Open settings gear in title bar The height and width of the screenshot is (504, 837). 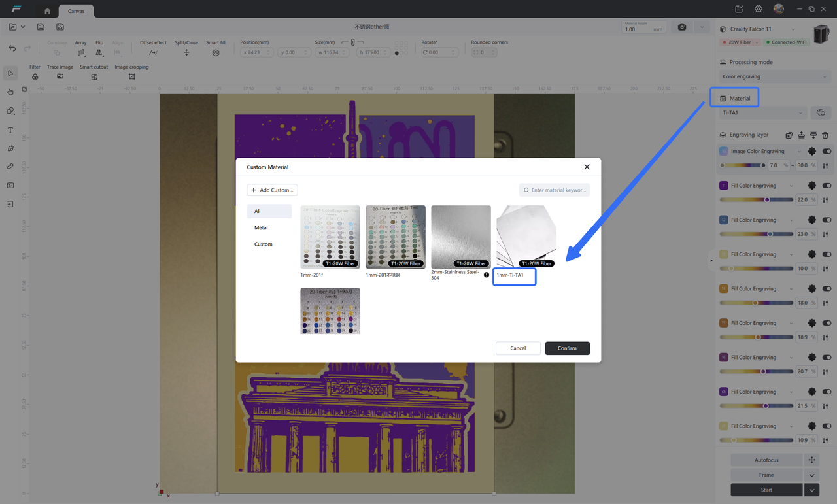[x=759, y=9]
